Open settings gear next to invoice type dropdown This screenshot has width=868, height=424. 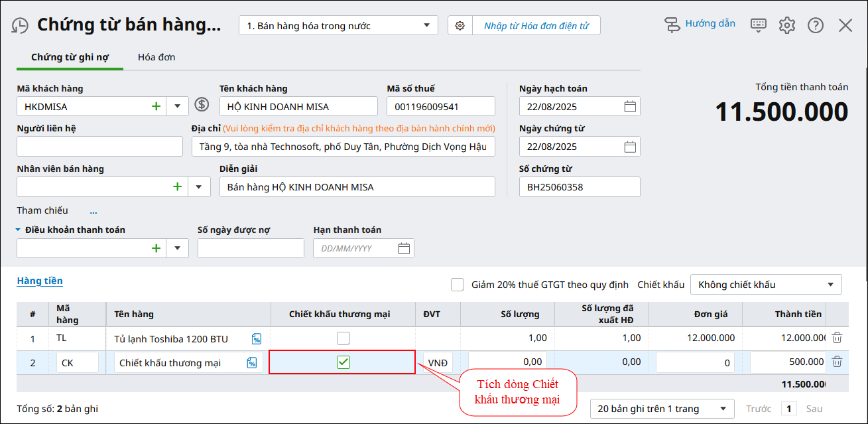pyautogui.click(x=460, y=26)
